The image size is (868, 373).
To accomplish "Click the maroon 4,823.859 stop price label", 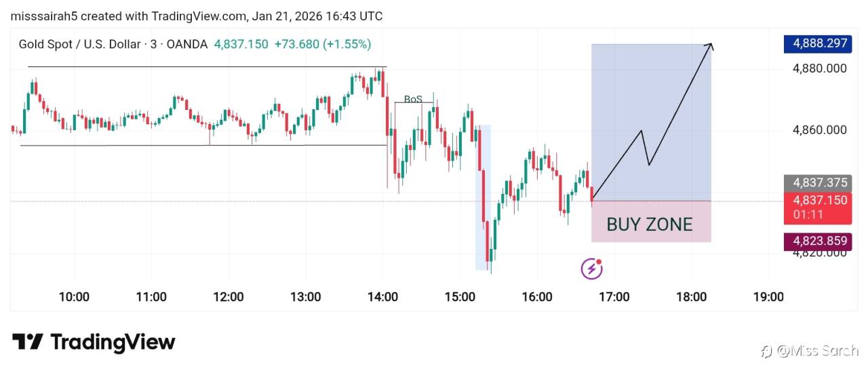I will tap(816, 241).
